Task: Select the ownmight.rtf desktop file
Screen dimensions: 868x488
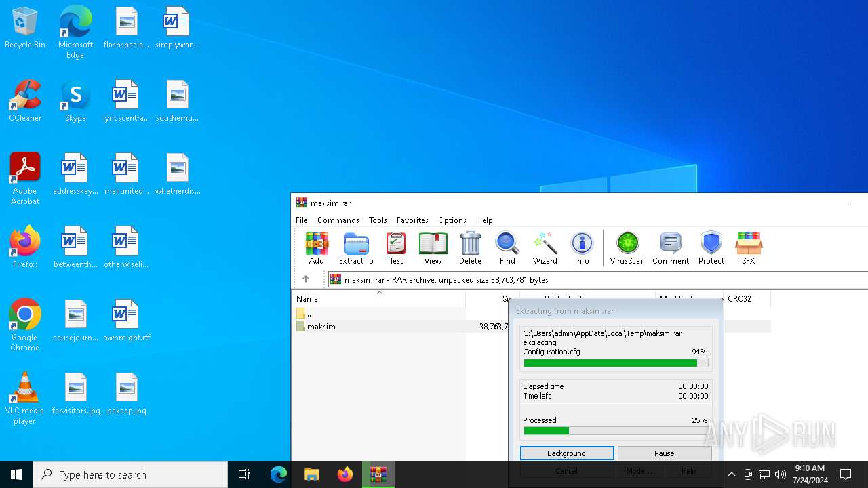Action: coord(127,321)
